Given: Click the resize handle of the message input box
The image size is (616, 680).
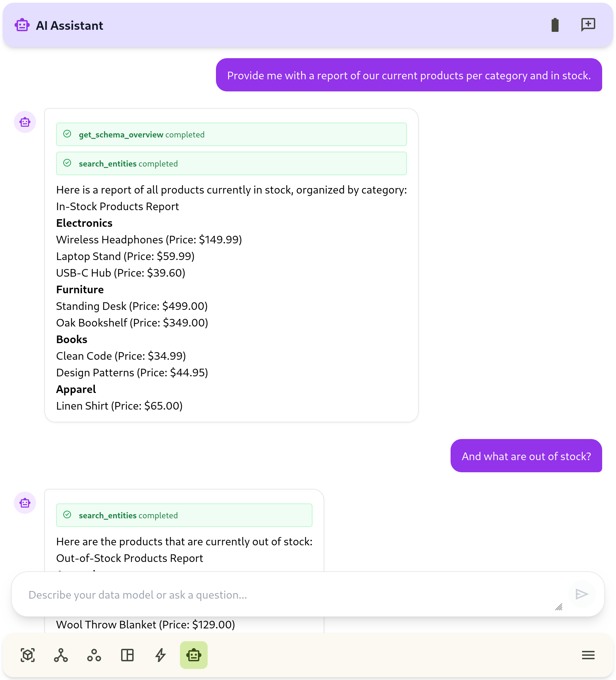Looking at the screenshot, I should pos(559,607).
